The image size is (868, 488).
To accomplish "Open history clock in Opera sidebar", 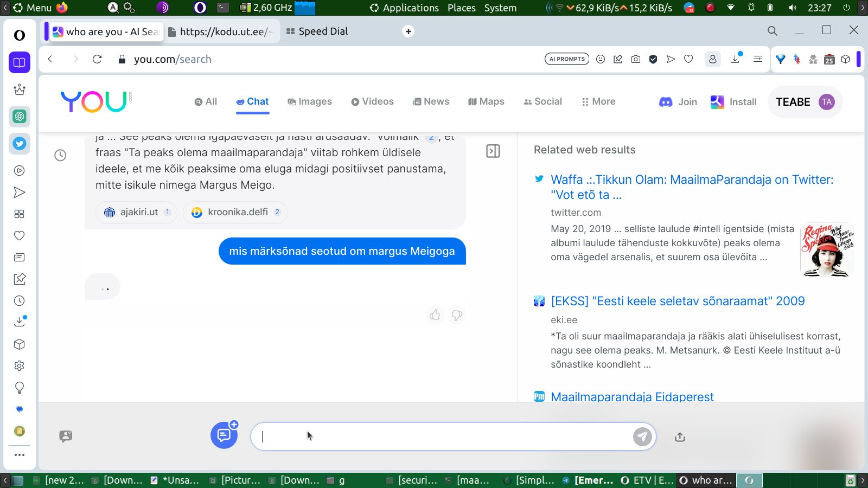I will click(20, 301).
